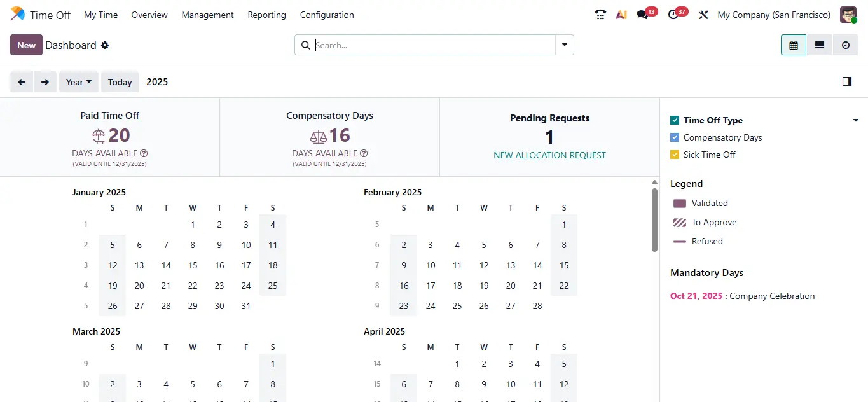Click the March 2025 month heading
The width and height of the screenshot is (868, 402).
[x=96, y=331]
